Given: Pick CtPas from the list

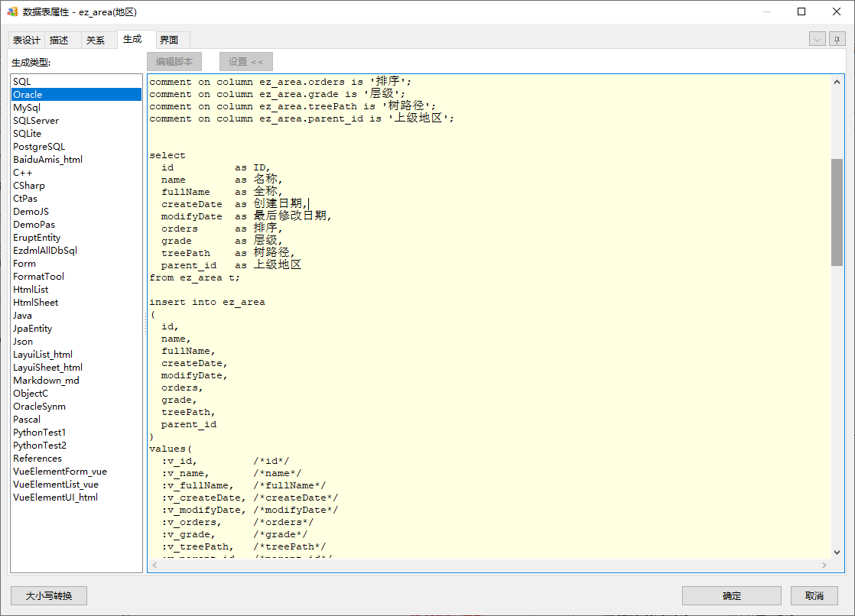Looking at the screenshot, I should 76,199.
